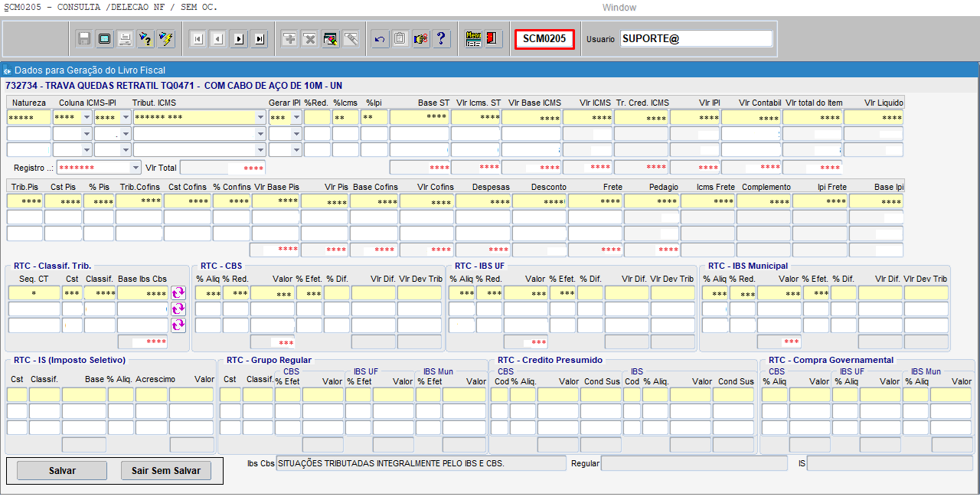This screenshot has width=980, height=500.
Task: Expand Tribut. ICMS dropdown in first row
Action: [x=260, y=118]
